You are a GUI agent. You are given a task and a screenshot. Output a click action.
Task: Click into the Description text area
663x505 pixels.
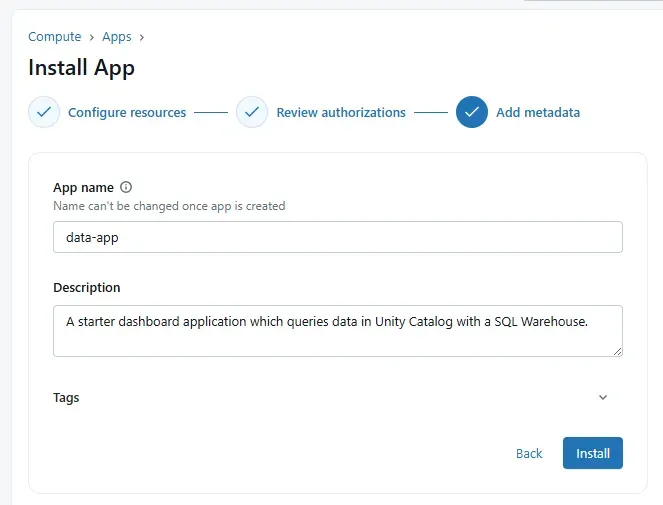337,330
